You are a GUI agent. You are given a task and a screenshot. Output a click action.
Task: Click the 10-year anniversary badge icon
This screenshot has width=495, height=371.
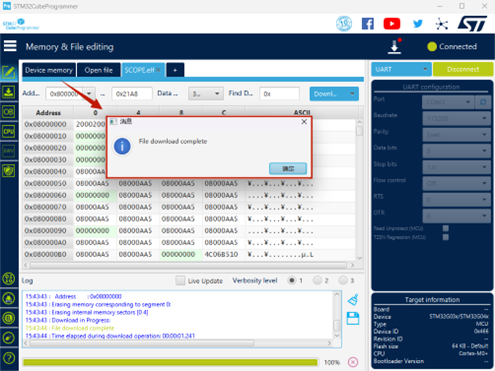coord(344,24)
